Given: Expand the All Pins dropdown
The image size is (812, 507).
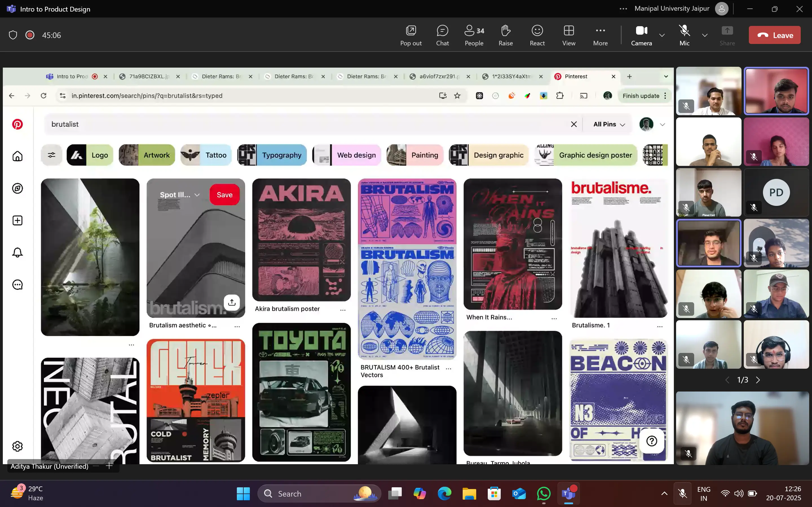Looking at the screenshot, I should tap(607, 124).
